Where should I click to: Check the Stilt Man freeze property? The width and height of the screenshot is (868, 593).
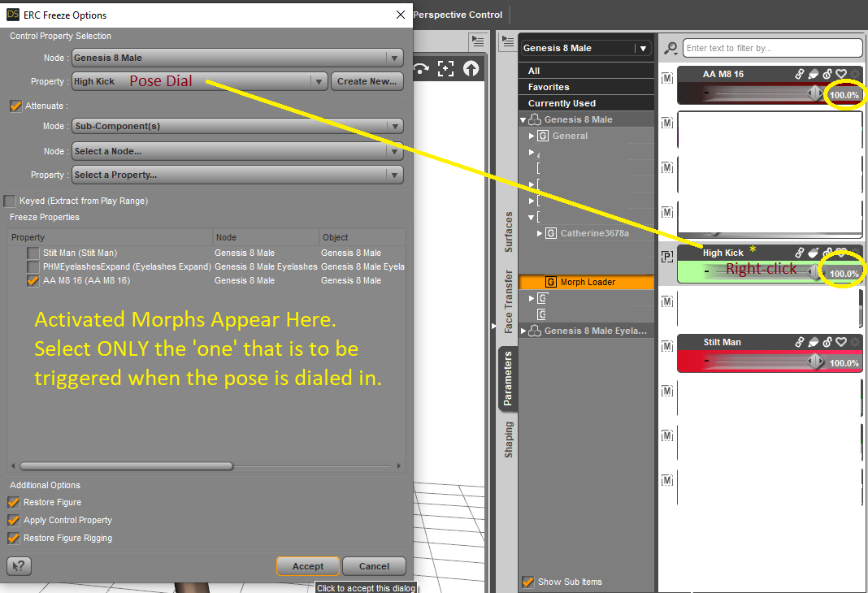click(x=33, y=253)
